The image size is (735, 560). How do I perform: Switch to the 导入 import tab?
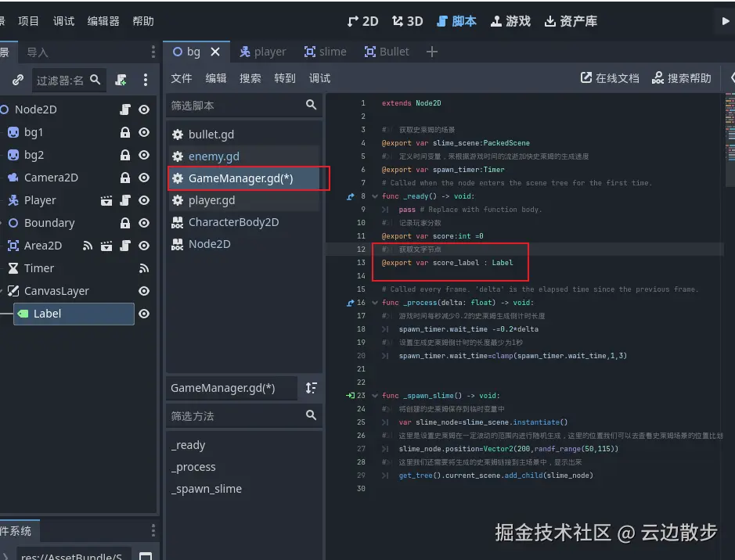pos(37,52)
